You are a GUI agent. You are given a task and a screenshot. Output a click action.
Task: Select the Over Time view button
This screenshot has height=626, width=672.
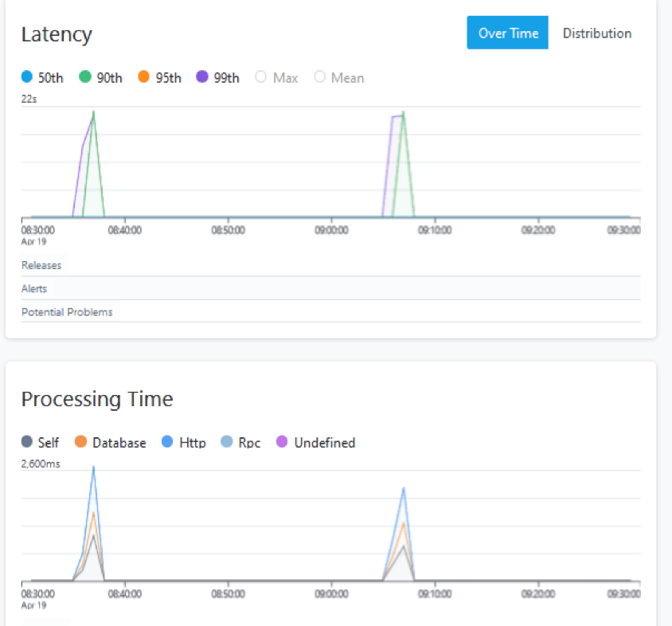pyautogui.click(x=507, y=33)
